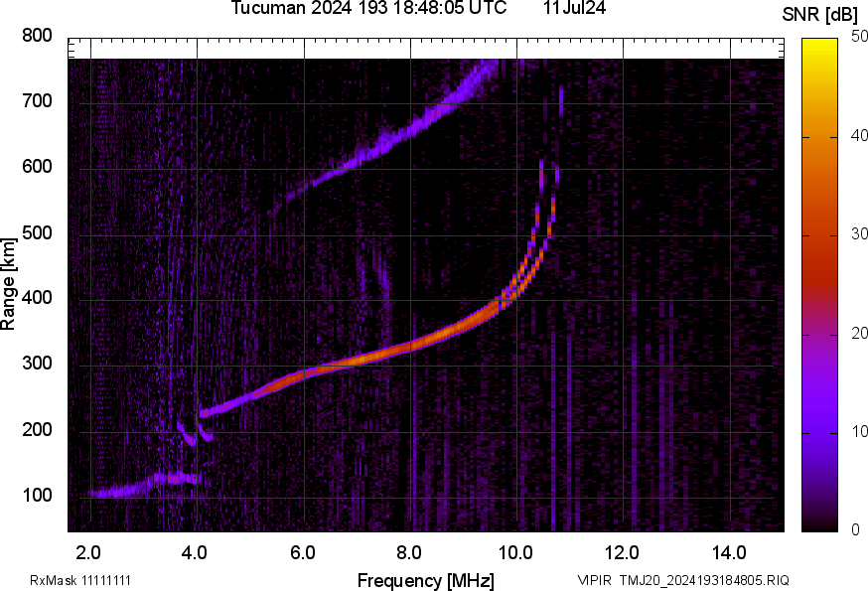This screenshot has width=868, height=591.
Task: Click the frequency axis tick '6.0'
Action: click(302, 553)
